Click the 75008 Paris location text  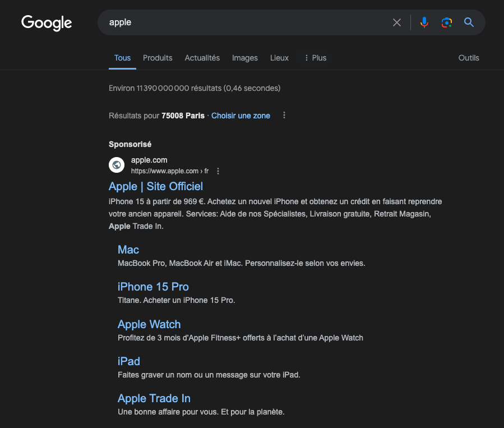183,116
